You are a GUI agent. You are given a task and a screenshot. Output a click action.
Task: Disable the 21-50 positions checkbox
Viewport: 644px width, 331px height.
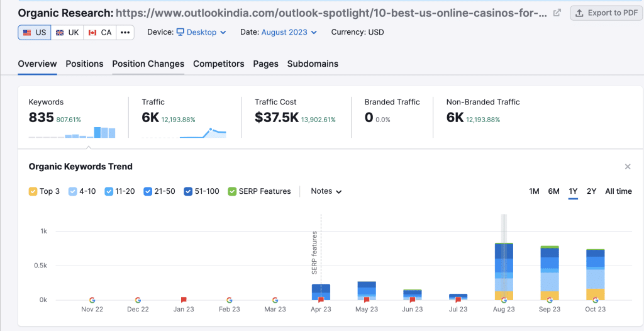coord(148,191)
